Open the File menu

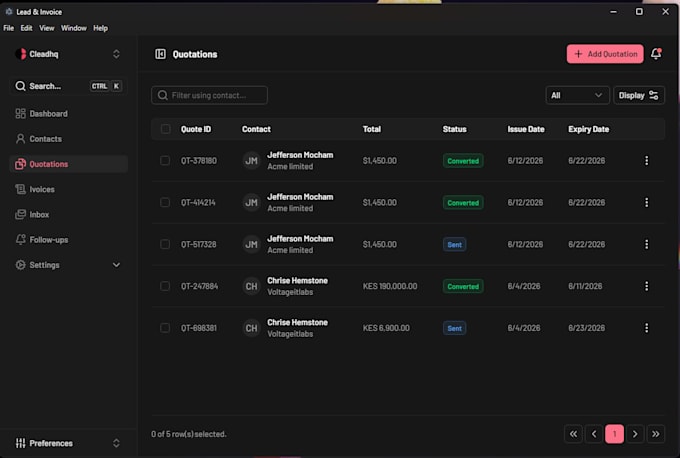[x=9, y=28]
